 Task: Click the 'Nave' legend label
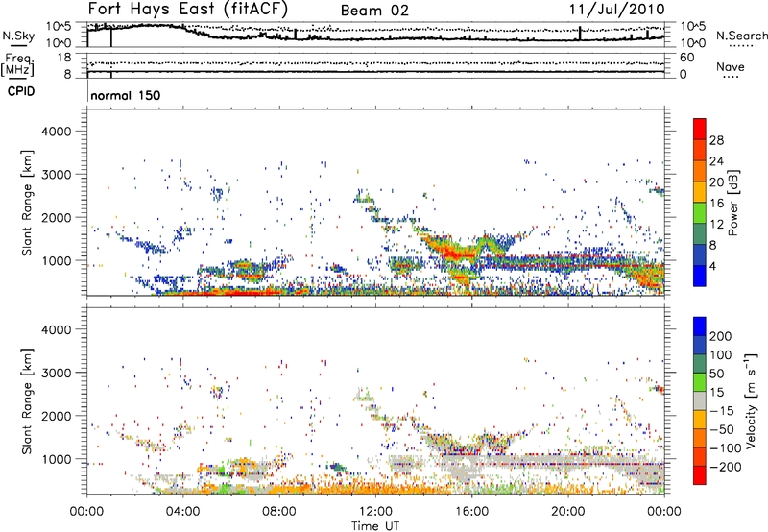(731, 67)
